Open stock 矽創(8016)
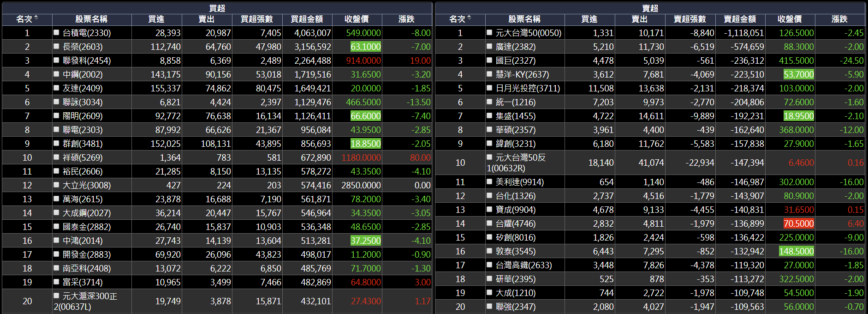Viewport: 868px width, 314px height. tap(516, 237)
